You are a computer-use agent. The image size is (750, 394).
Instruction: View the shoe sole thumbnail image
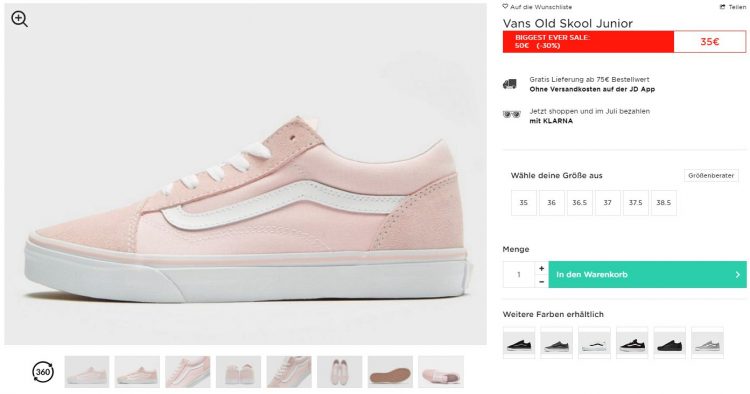[x=390, y=372]
